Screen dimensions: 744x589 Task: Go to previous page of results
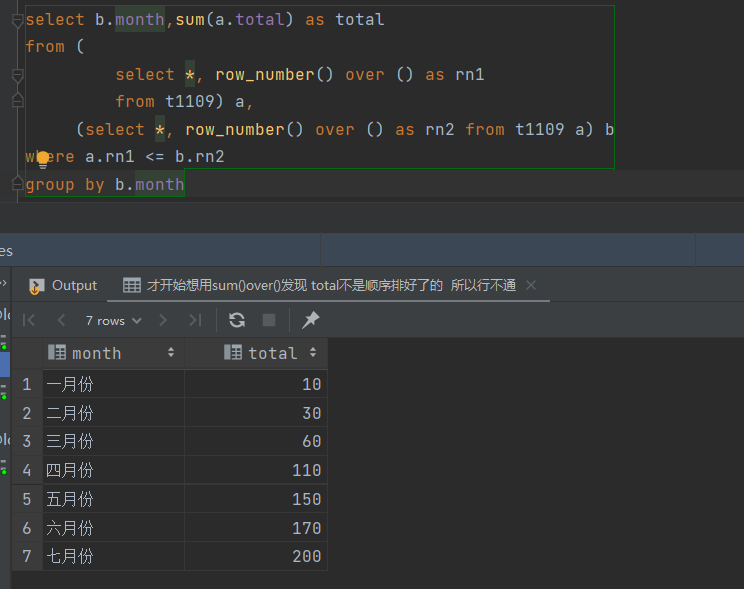pyautogui.click(x=61, y=320)
